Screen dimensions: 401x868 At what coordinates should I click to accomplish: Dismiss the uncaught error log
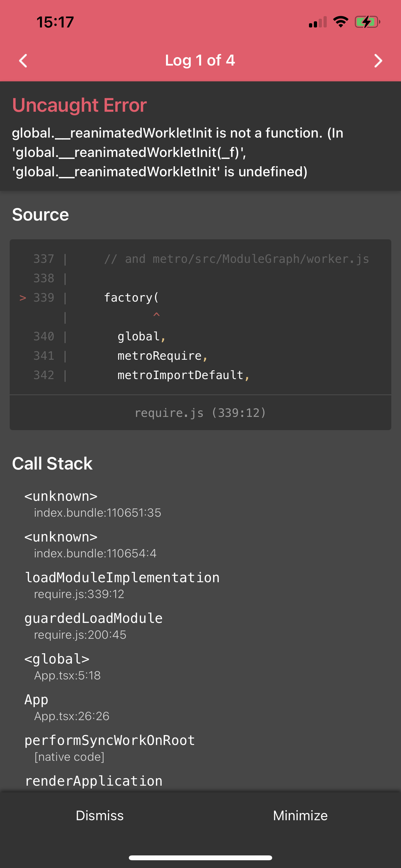(x=100, y=815)
